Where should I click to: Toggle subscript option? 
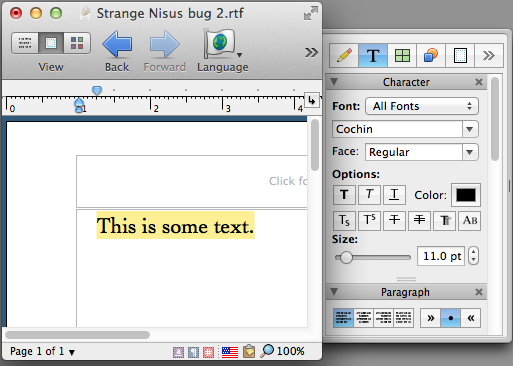coord(344,221)
